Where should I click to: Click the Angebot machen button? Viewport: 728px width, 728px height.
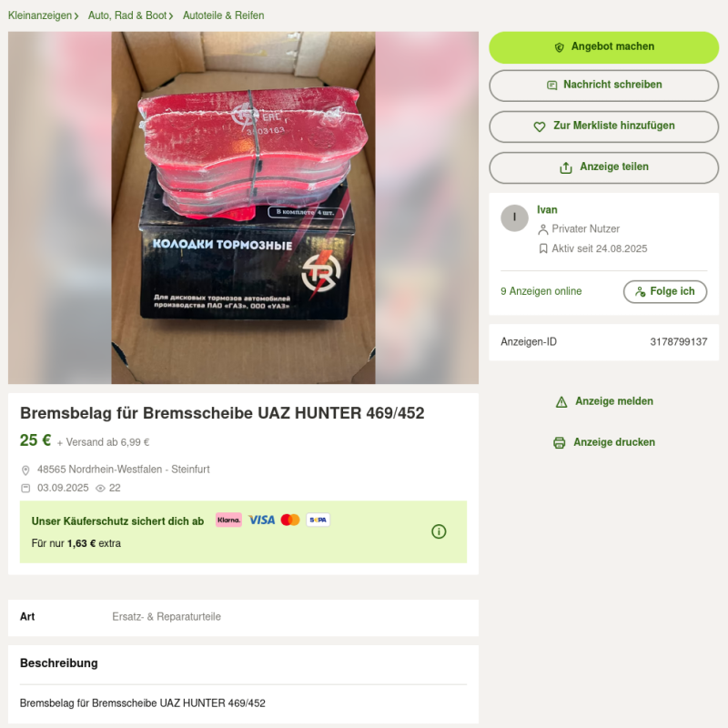pos(603,47)
